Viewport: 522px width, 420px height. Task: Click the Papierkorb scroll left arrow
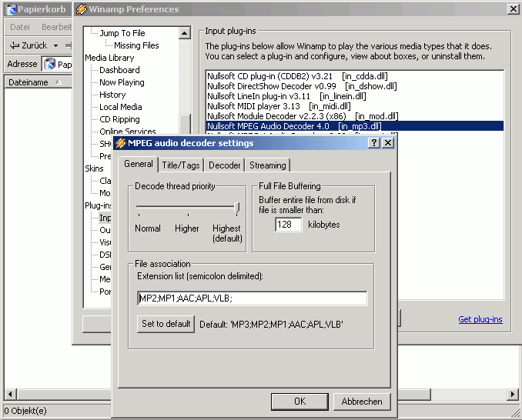click(x=10, y=394)
